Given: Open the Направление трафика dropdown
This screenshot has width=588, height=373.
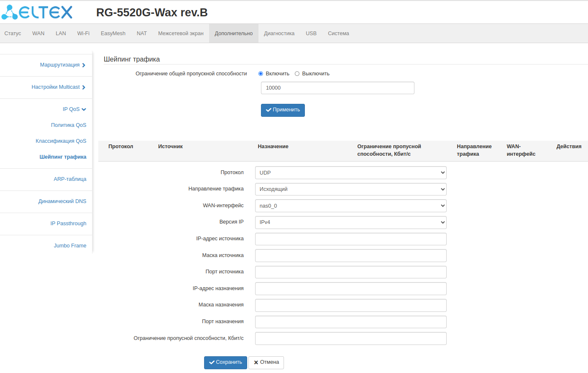Looking at the screenshot, I should click(x=350, y=189).
